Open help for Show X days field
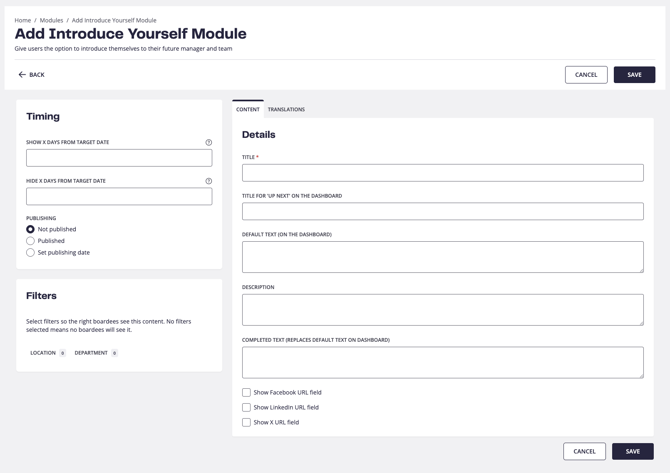Viewport: 670px width, 473px height. pos(209,142)
